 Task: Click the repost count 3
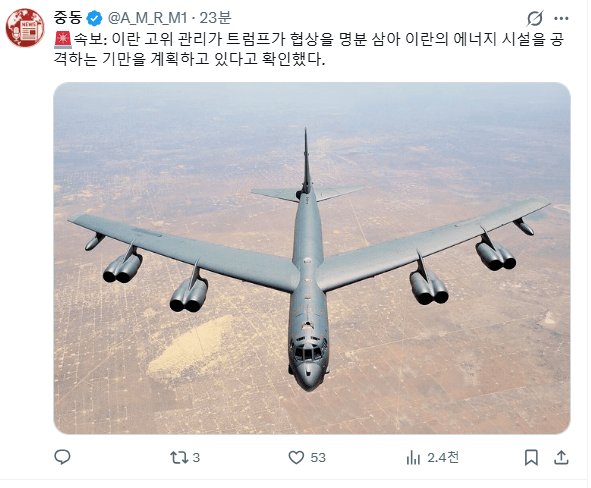(x=196, y=457)
